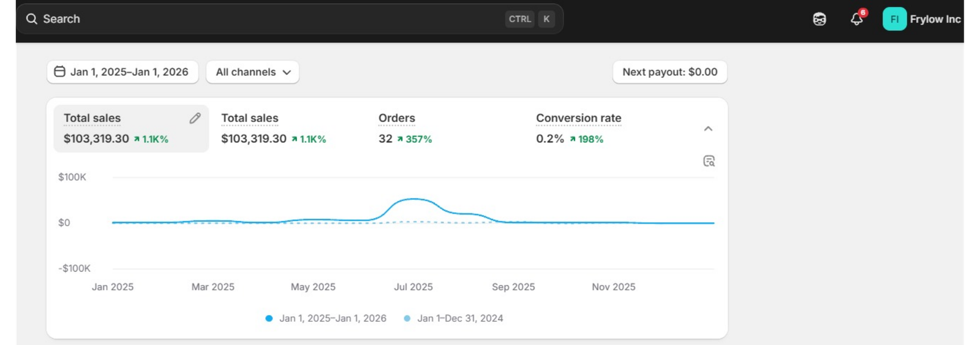
Task: Click the magnifier icon in the search bar
Action: click(31, 19)
